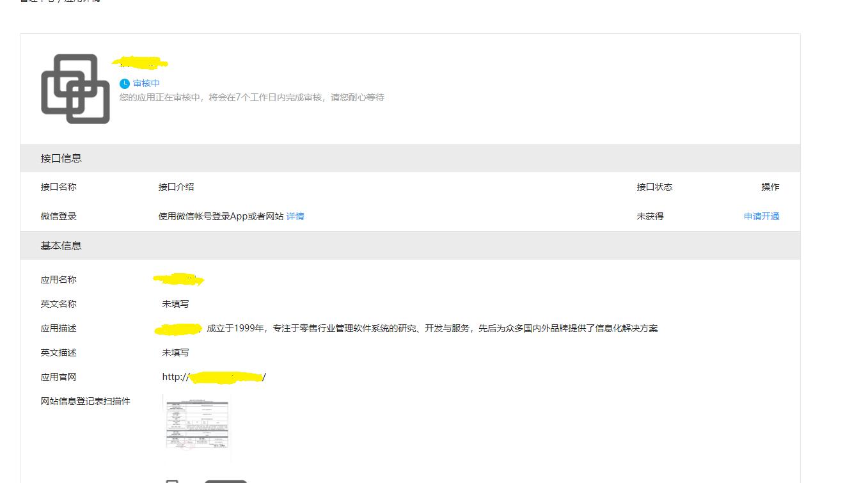Click the 接口名称 column header
The width and height of the screenshot is (868, 483).
coord(59,187)
